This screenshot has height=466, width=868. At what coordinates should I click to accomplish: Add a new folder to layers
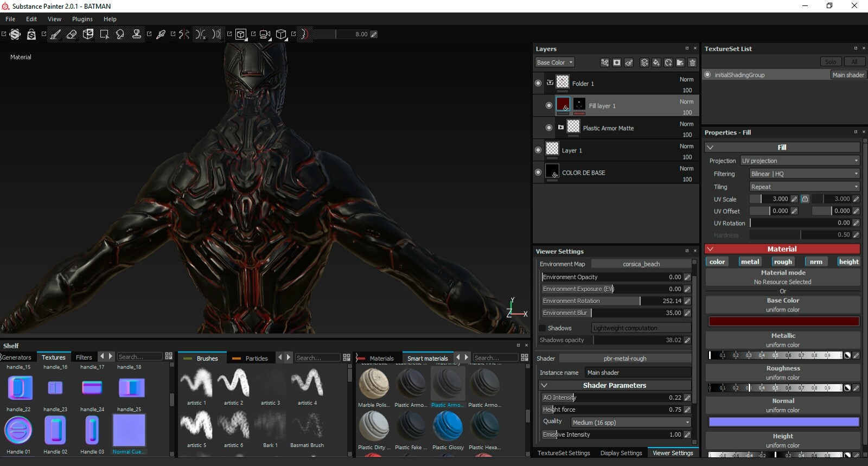tap(680, 62)
